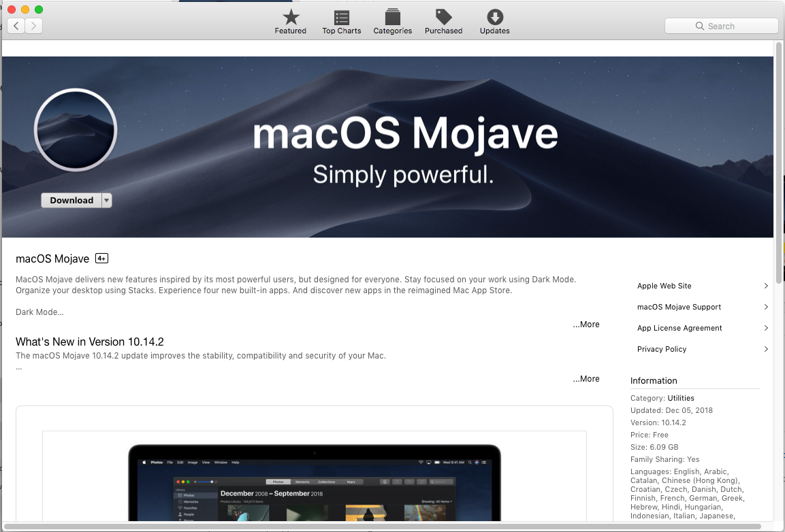This screenshot has width=785, height=532.
Task: Expand What's New with the More link
Action: (586, 379)
